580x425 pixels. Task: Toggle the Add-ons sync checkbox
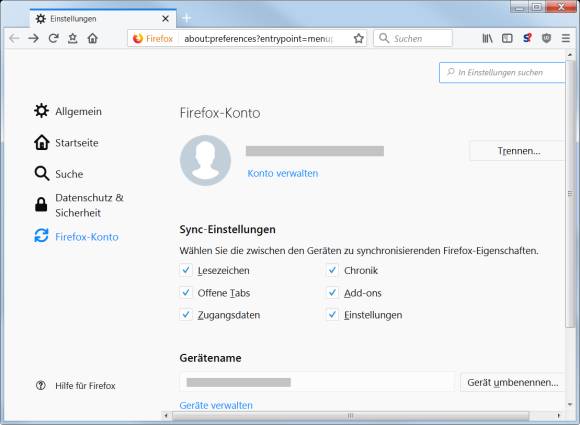point(332,293)
